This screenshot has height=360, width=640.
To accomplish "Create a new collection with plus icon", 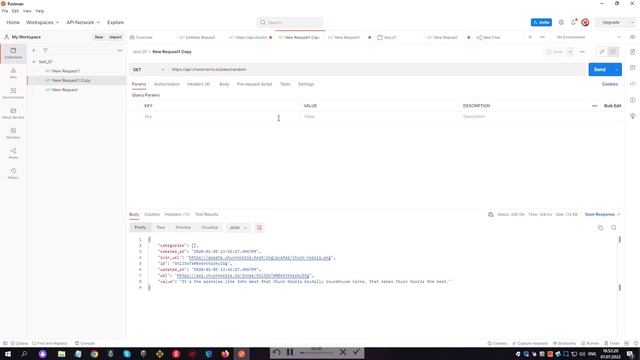I will point(34,50).
